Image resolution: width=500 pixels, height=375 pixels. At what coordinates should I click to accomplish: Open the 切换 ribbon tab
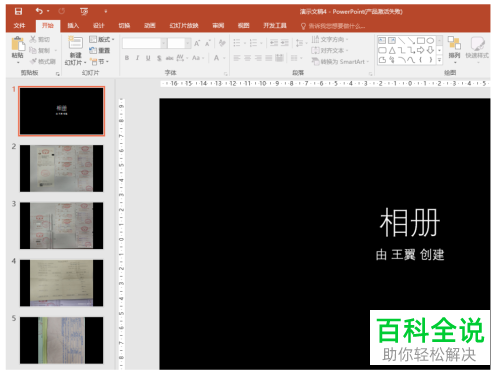click(x=124, y=26)
